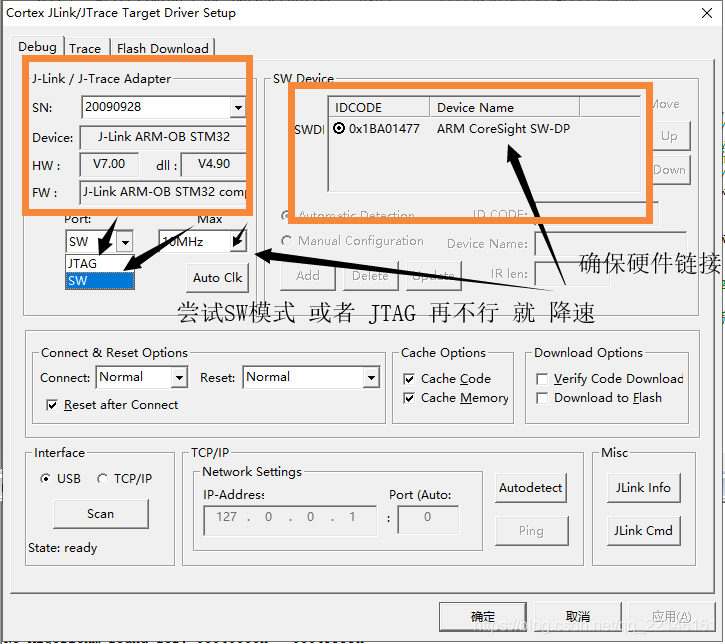The width and height of the screenshot is (725, 644).
Task: Toggle the Cache Memory checkbox
Action: [409, 398]
